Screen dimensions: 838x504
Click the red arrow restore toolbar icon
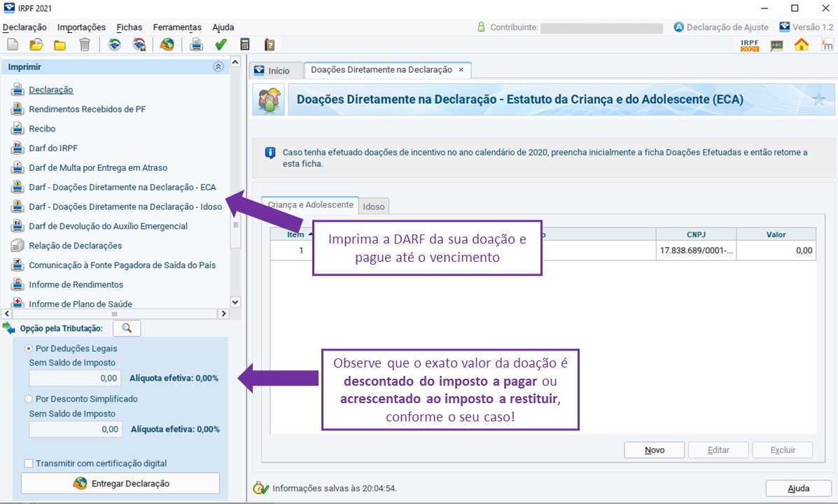[x=139, y=45]
